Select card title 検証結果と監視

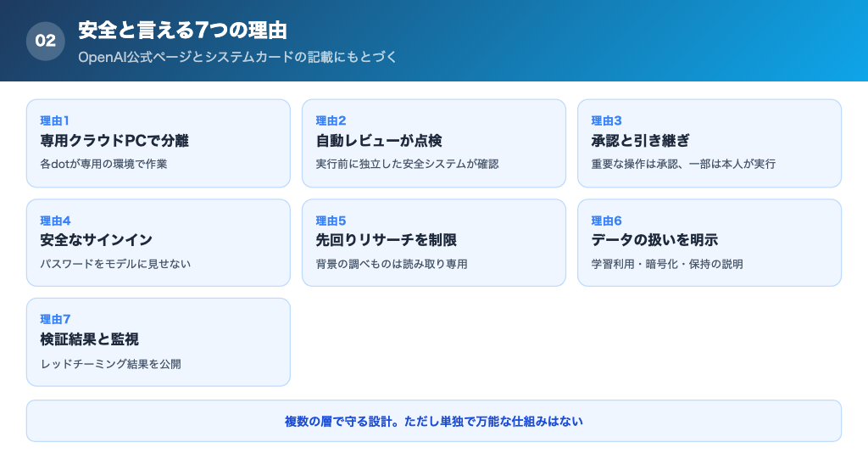(89, 339)
